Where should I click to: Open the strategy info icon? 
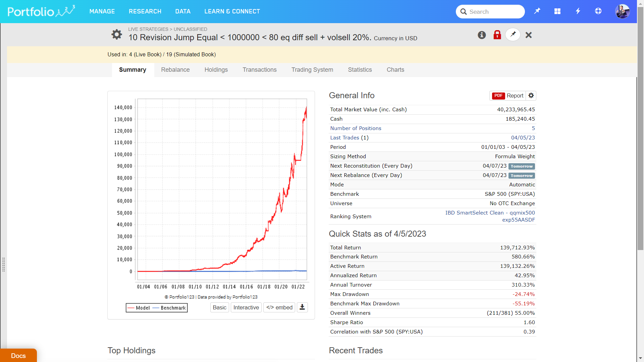(x=482, y=35)
